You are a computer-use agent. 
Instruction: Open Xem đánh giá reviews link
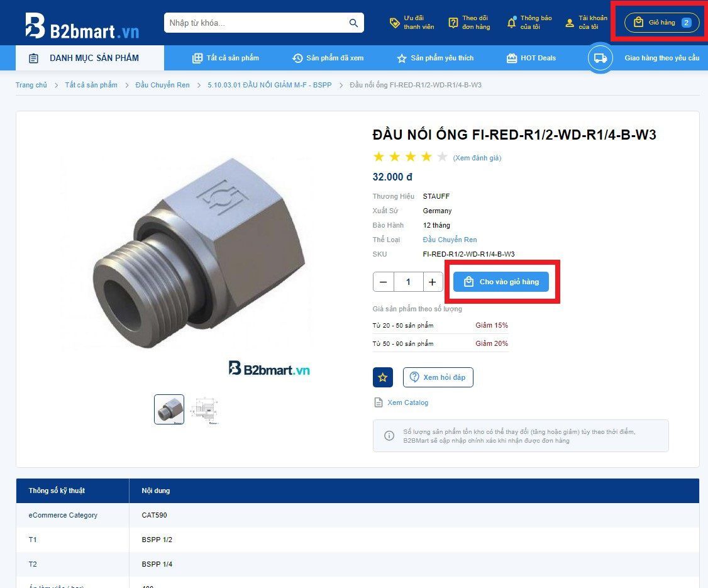click(477, 158)
